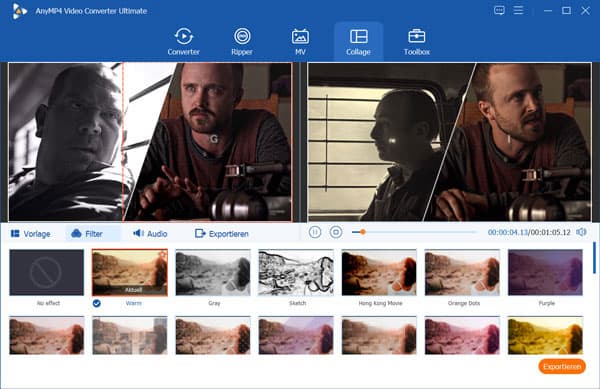Click the playback progress slider handle

coord(363,232)
